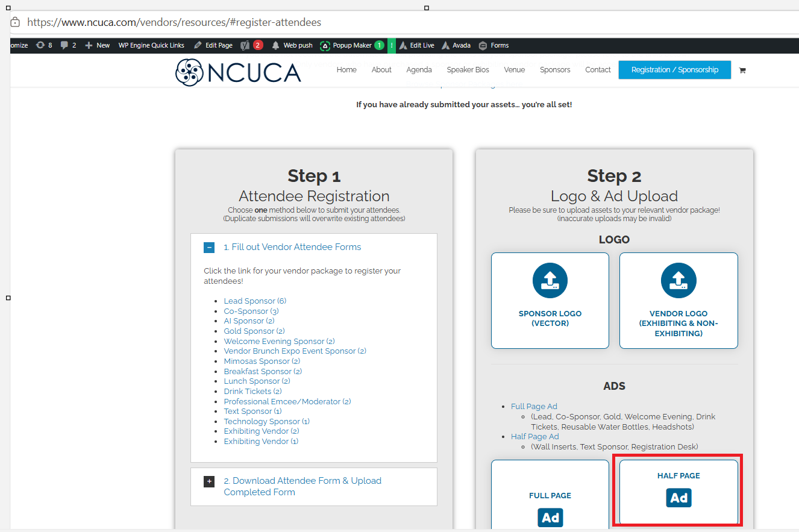Open the WordPress updates icon showing 8
This screenshot has width=799, height=532.
44,45
